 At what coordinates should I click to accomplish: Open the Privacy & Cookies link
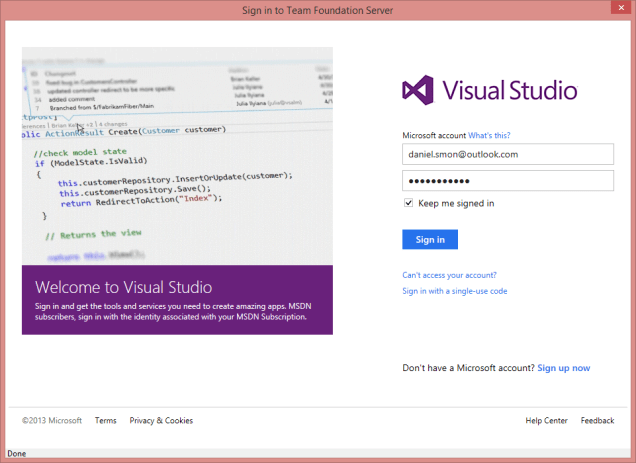(161, 421)
